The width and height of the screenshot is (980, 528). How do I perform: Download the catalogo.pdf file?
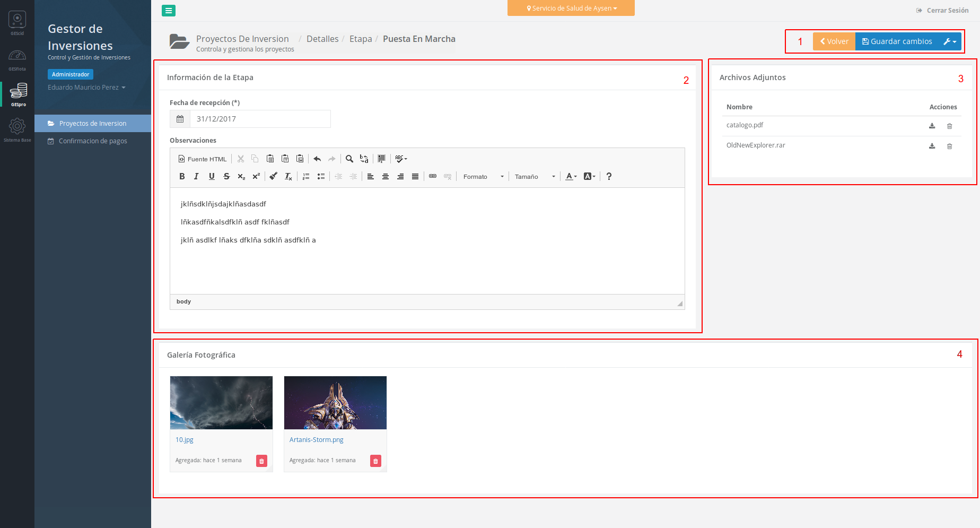coord(932,126)
